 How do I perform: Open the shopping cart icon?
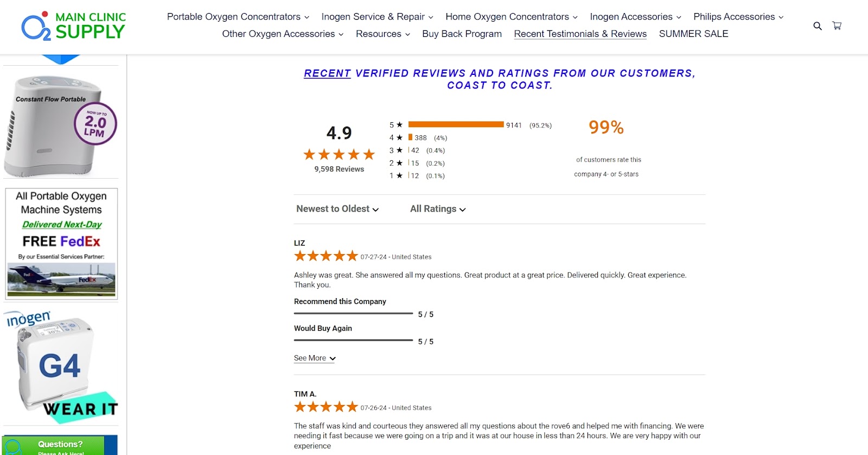(x=837, y=26)
